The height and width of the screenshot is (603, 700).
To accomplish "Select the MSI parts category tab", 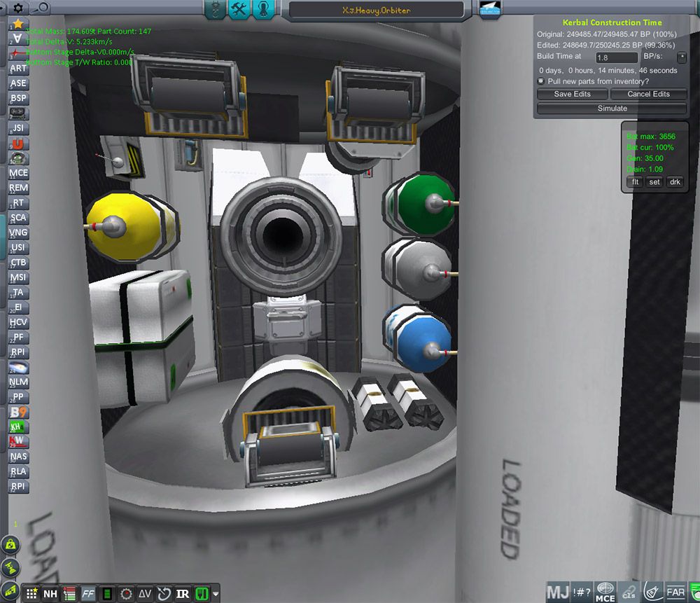I will click(18, 277).
